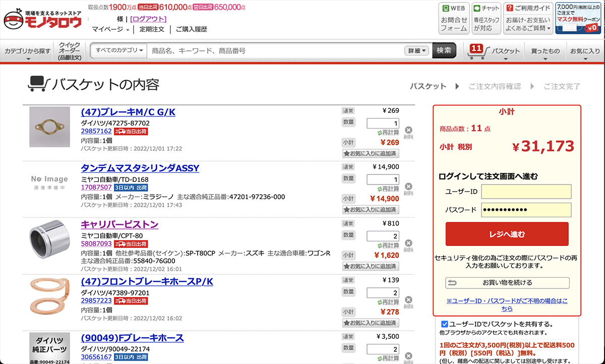The width and height of the screenshot is (605, 364).
Task: Expand the クイックオーダー menu
Action: [70, 51]
